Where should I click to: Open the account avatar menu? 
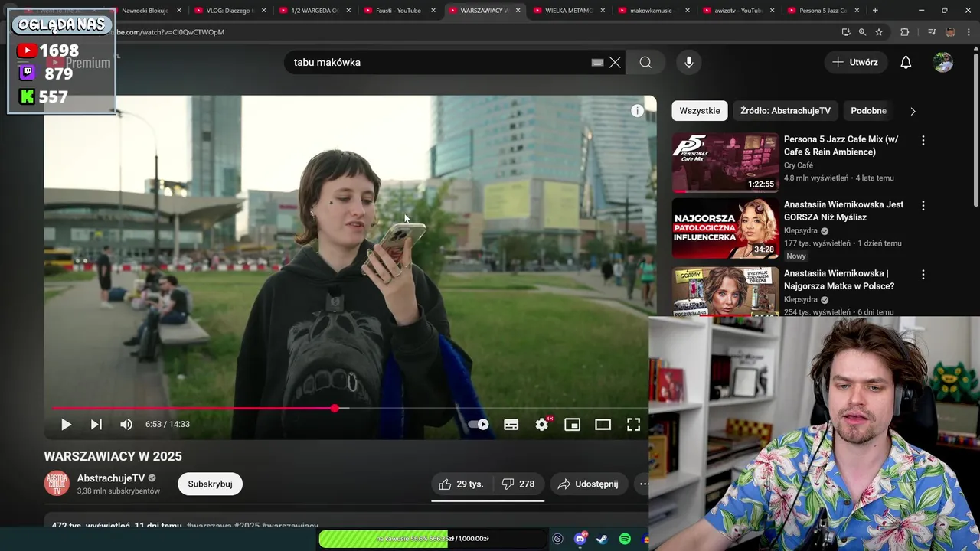click(943, 62)
